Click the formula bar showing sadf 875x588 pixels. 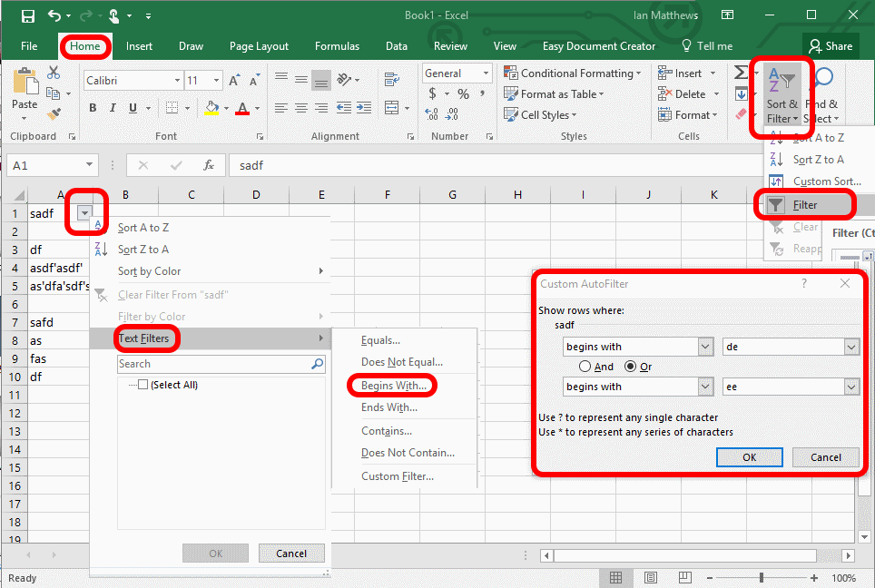496,165
